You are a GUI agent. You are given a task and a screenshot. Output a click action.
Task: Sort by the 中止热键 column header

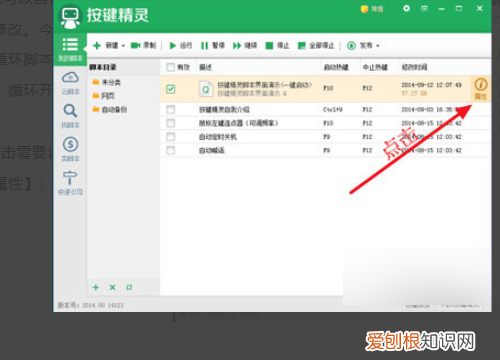[375, 67]
